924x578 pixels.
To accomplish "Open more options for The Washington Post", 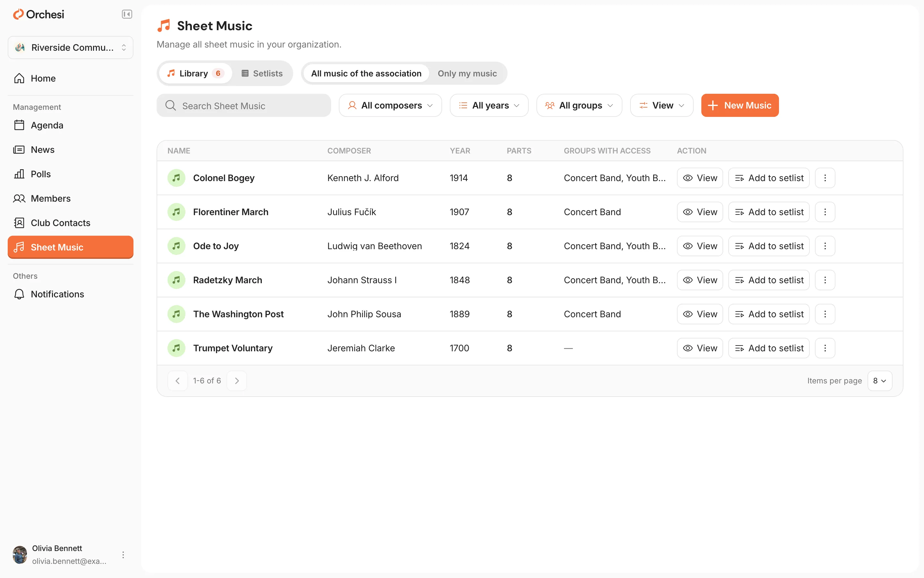I will tap(825, 314).
